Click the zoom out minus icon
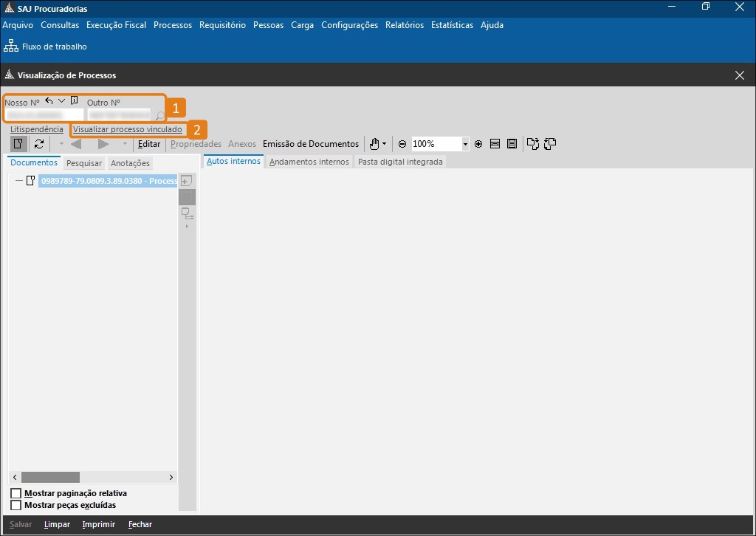This screenshot has width=756, height=536. click(x=402, y=144)
